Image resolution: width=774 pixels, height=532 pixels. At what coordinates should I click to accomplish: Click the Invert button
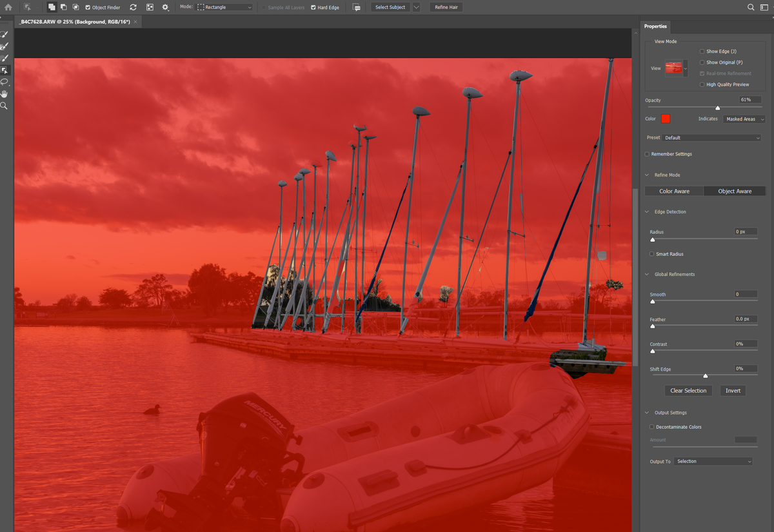click(733, 391)
